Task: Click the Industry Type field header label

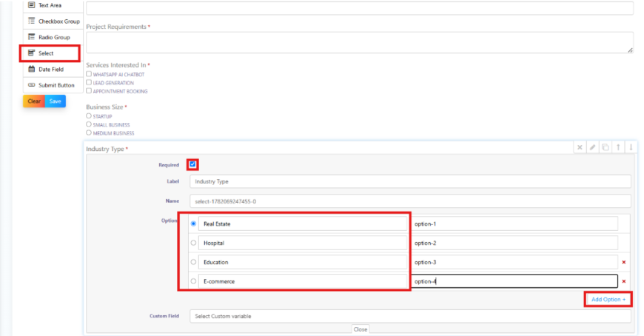Action: coord(105,149)
